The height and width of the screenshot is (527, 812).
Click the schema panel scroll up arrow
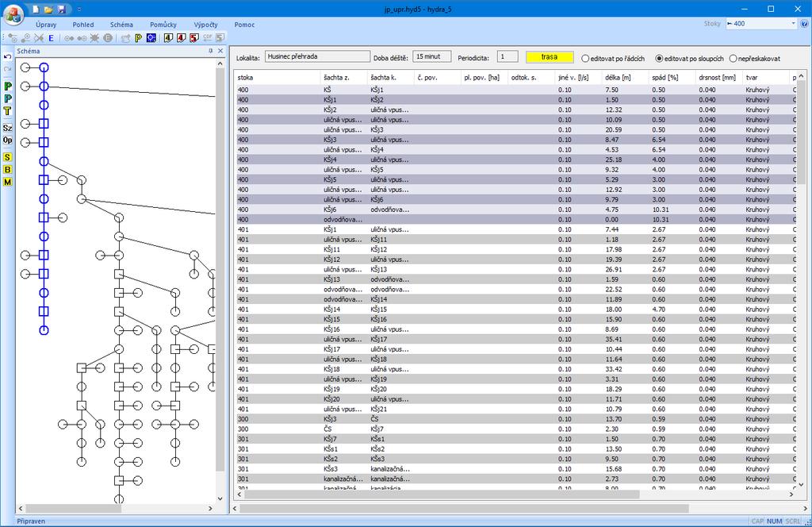click(x=220, y=63)
